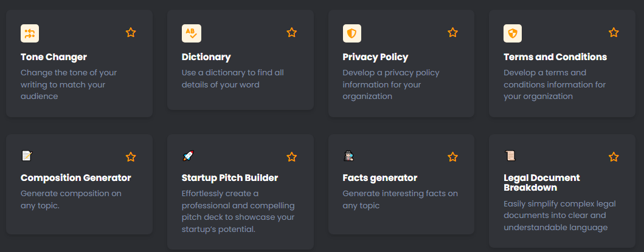Star the Privacy Policy tool

click(x=452, y=33)
